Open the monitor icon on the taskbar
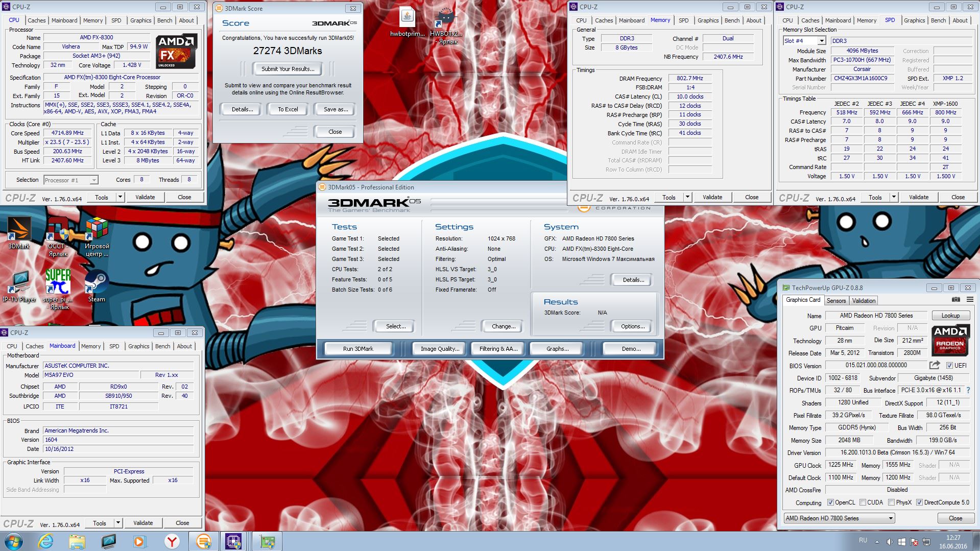Screen dimensions: 980x551 [109, 541]
